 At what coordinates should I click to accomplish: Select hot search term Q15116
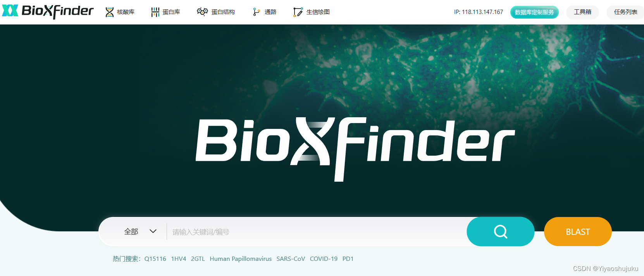pos(155,259)
